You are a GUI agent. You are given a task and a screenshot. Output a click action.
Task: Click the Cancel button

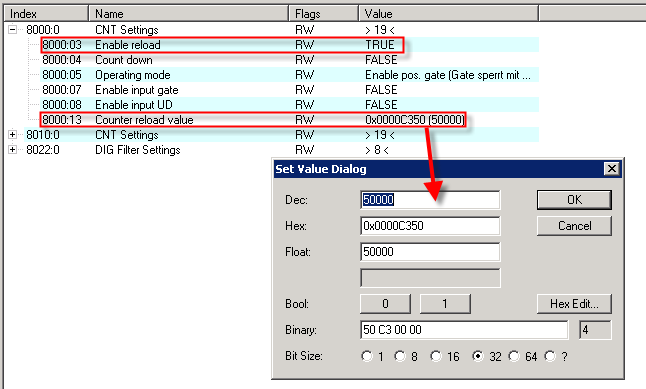click(x=574, y=226)
